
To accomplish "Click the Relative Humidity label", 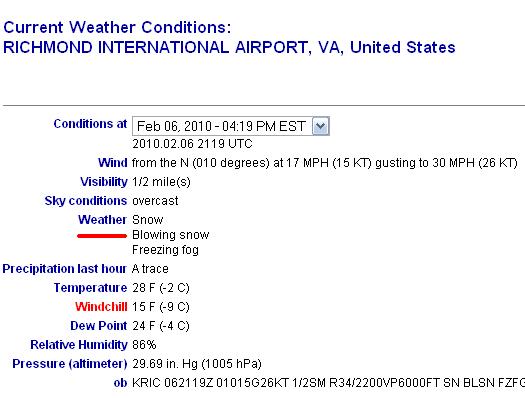I will (x=79, y=345).
